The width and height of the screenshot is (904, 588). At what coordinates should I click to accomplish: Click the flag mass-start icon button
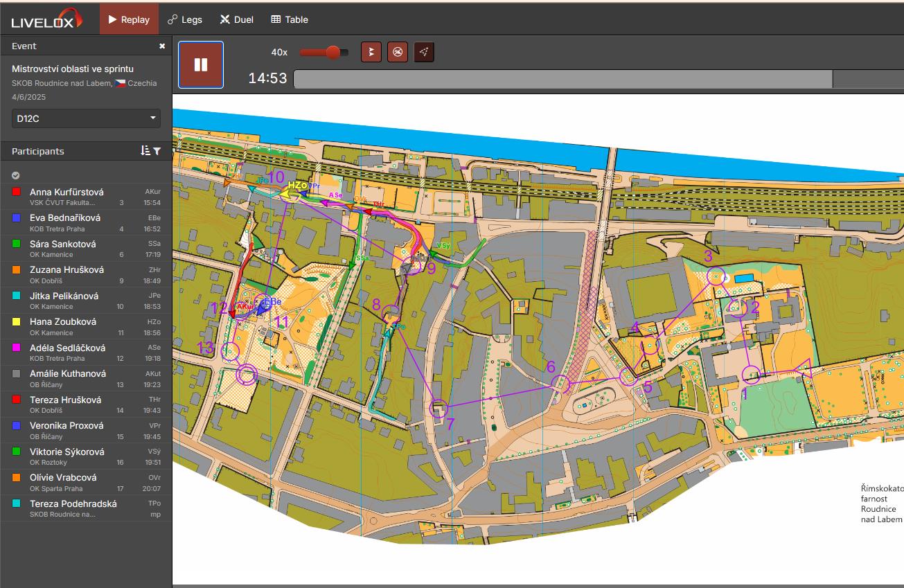[371, 52]
